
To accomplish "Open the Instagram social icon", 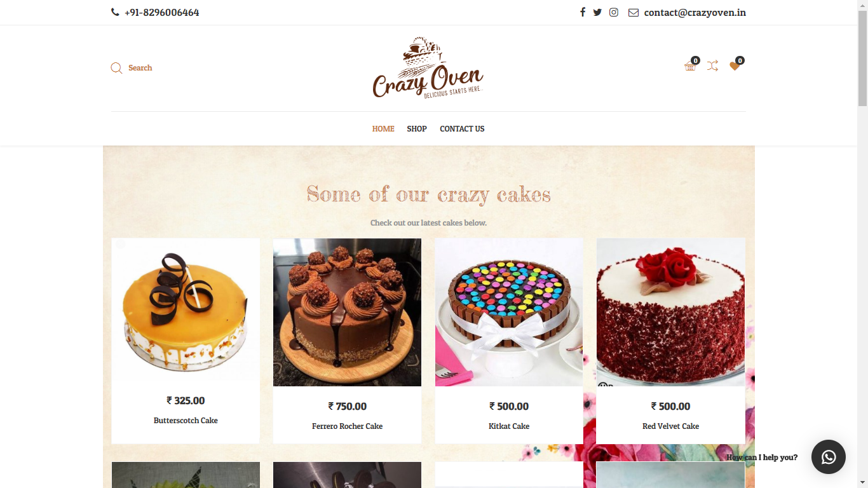I will click(614, 12).
